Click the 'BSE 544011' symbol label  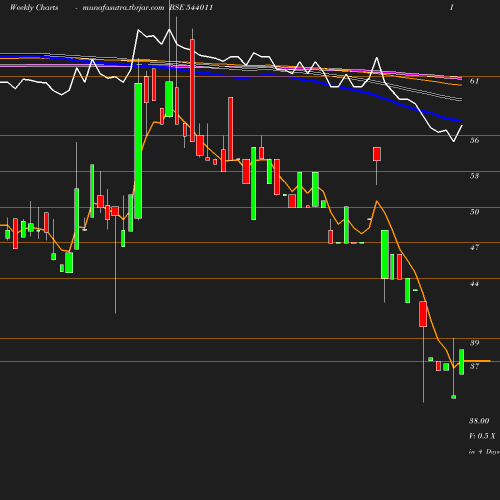click(191, 7)
